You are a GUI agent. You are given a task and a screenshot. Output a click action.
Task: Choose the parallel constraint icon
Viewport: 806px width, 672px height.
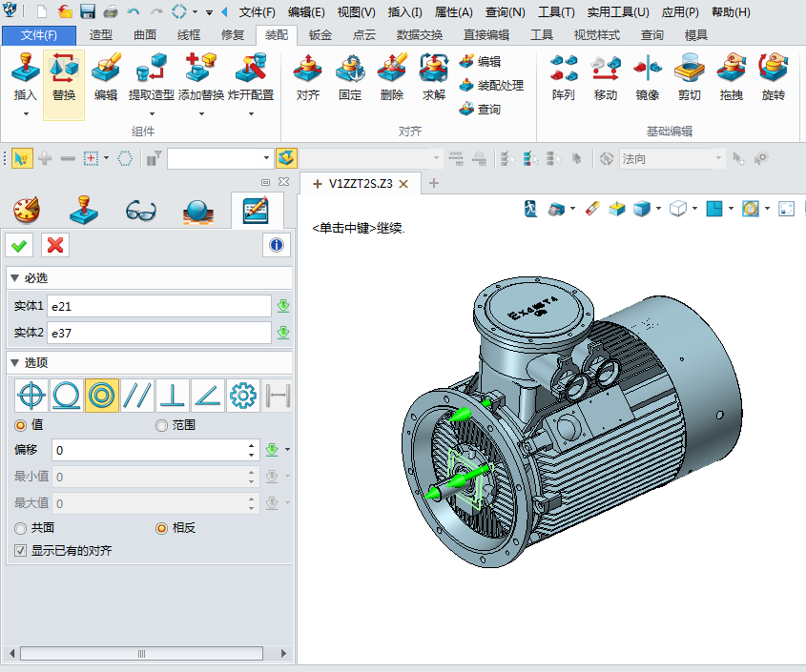pos(137,395)
